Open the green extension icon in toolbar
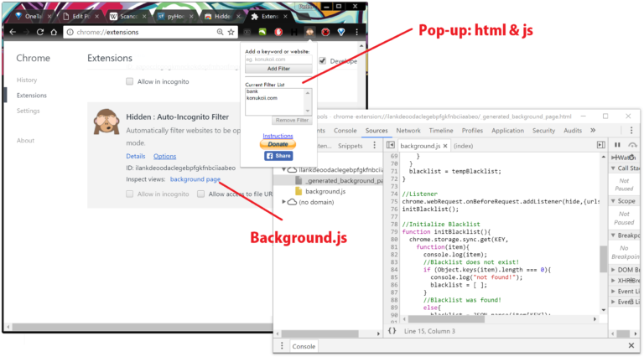 pyautogui.click(x=262, y=32)
